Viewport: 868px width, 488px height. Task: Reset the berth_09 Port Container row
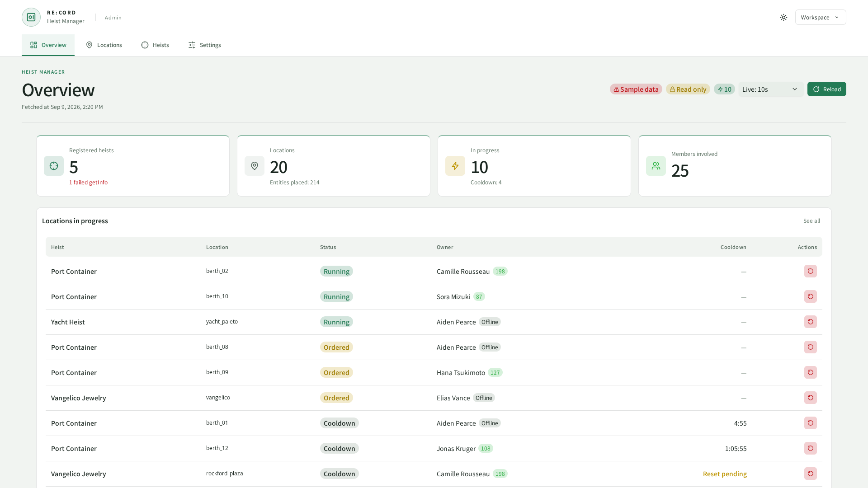(811, 372)
